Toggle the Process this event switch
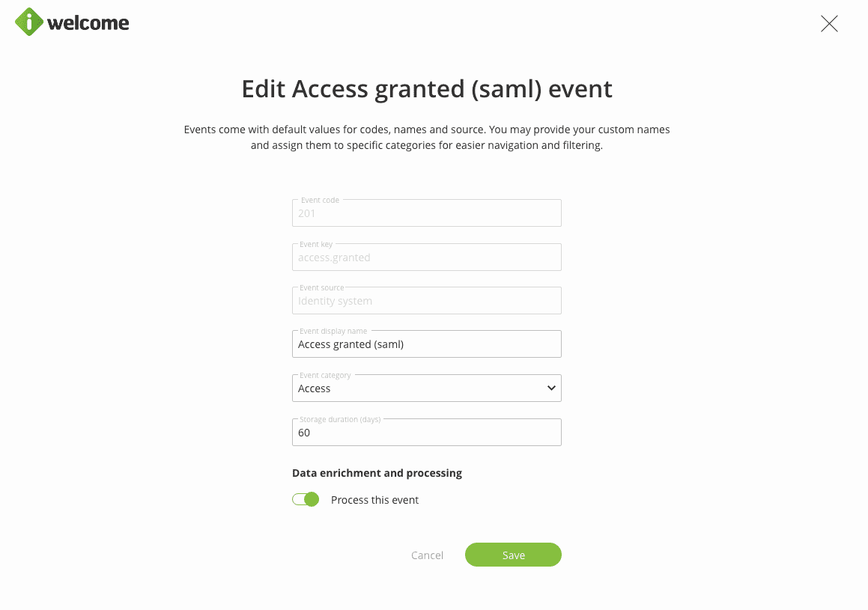Viewport: 868px width, 610px height. (306, 499)
